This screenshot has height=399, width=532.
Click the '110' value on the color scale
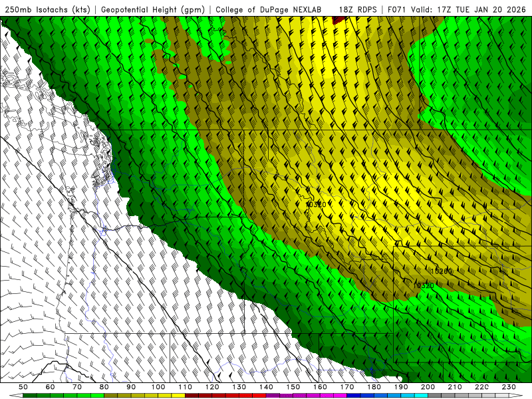(186, 387)
